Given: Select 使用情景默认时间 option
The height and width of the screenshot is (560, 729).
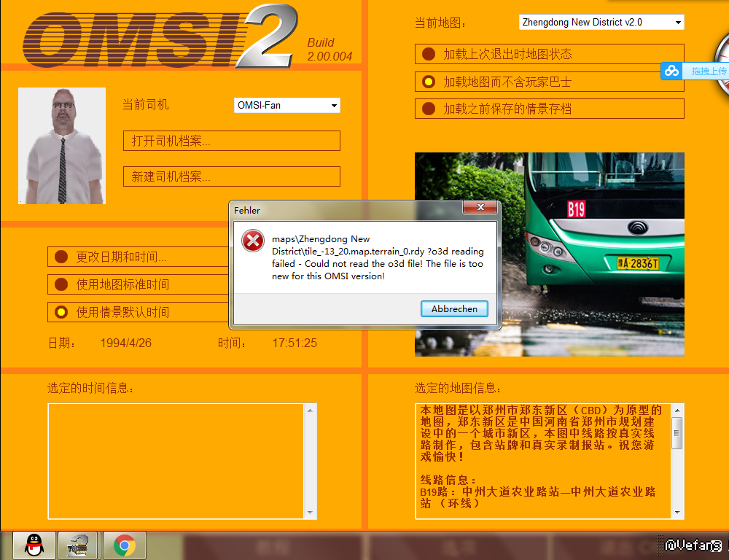Looking at the screenshot, I should point(138,312).
